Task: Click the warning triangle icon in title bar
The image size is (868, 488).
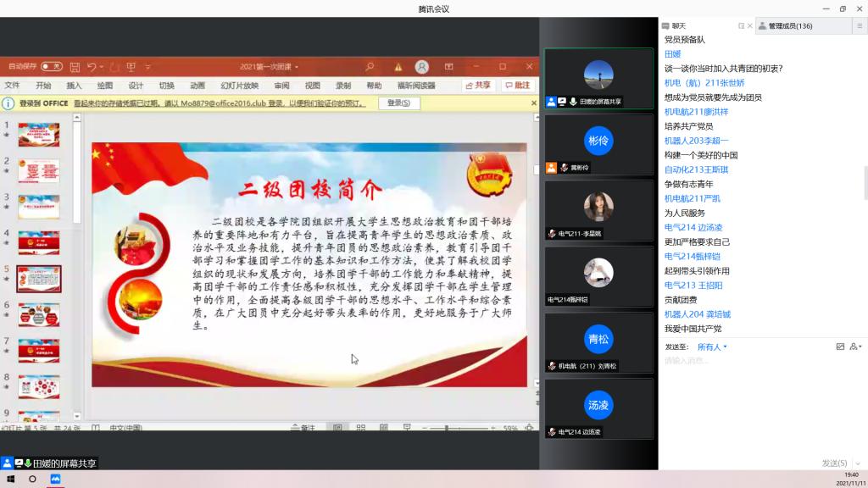Action: [398, 66]
